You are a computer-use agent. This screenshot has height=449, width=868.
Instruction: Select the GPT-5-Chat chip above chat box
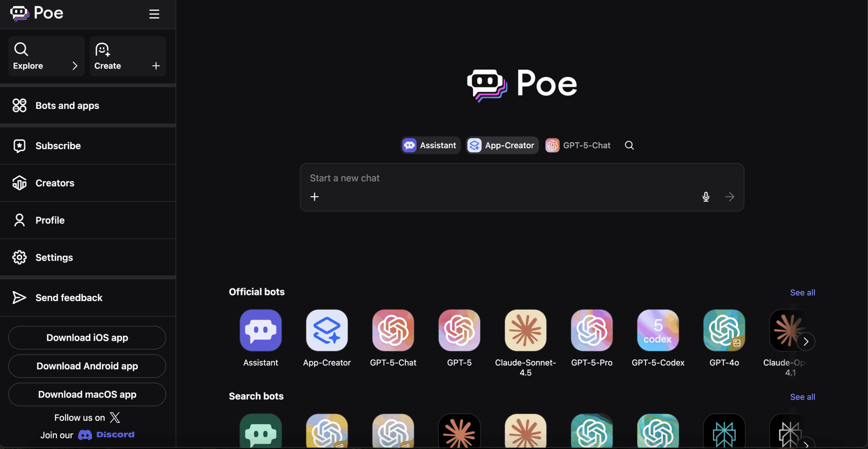coord(578,145)
